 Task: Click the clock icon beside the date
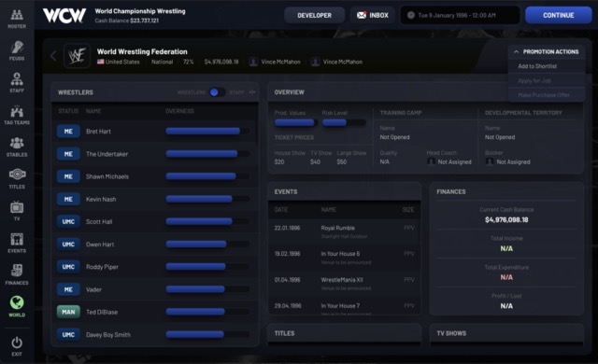(411, 15)
